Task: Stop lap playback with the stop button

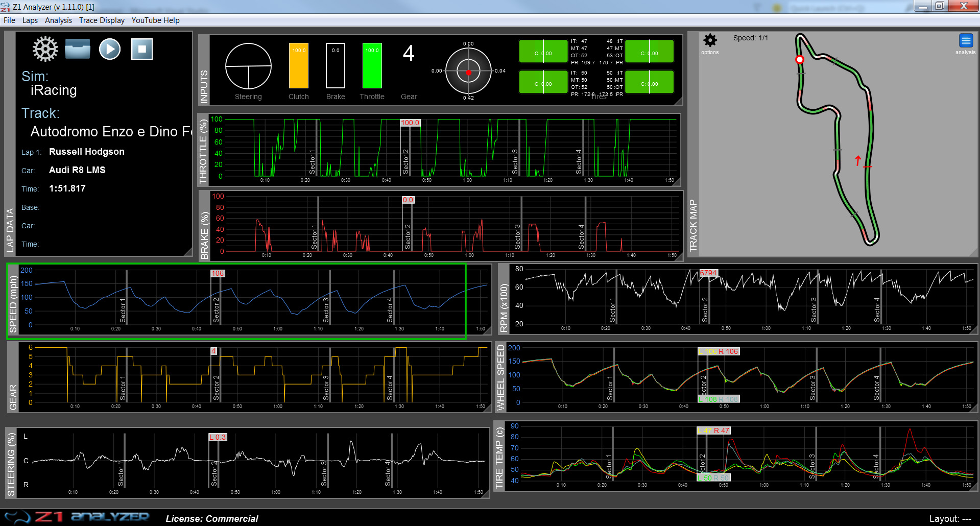Action: (x=142, y=49)
